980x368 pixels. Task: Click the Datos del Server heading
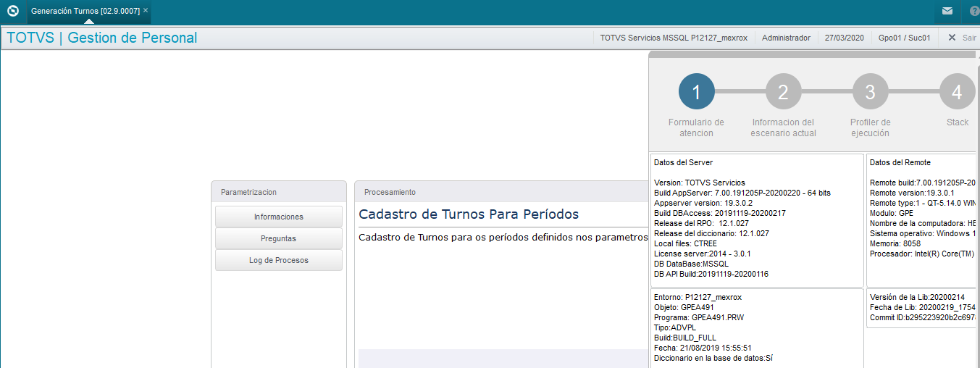click(683, 162)
